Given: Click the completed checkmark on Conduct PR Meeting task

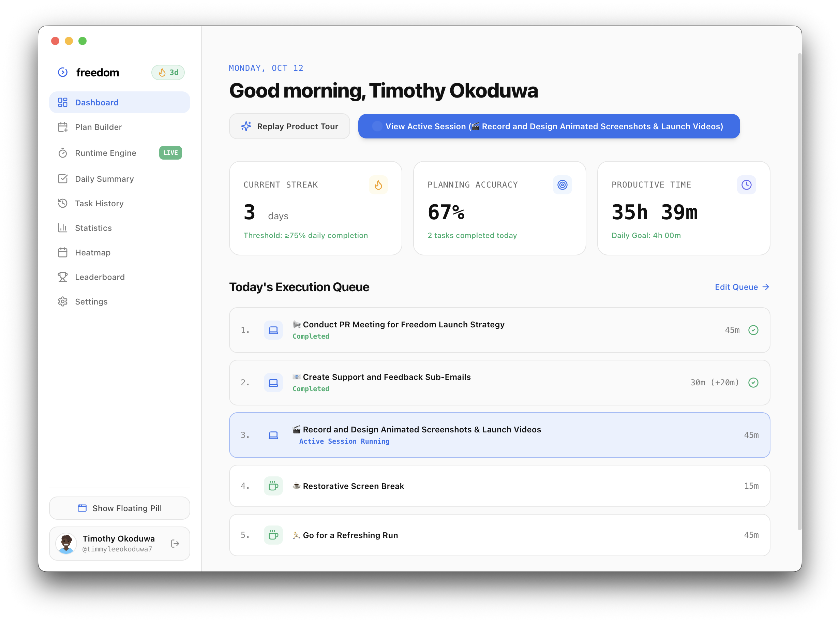Looking at the screenshot, I should tap(753, 330).
